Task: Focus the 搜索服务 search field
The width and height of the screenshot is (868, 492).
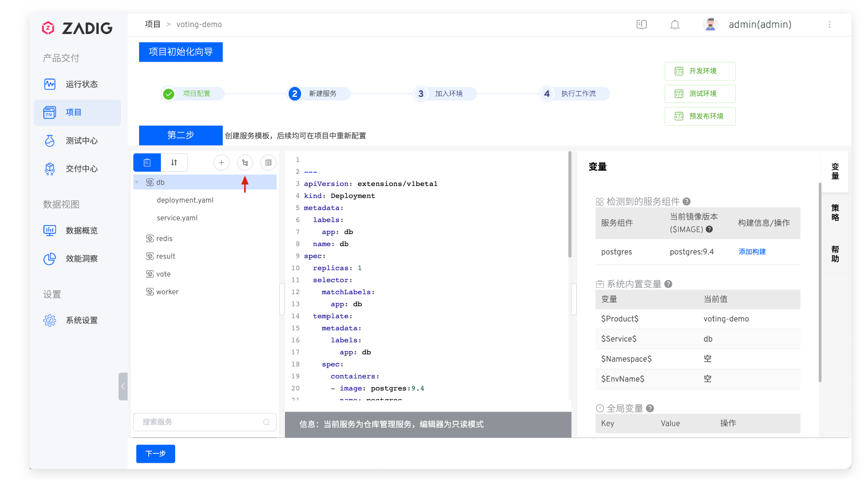Action: click(x=201, y=422)
